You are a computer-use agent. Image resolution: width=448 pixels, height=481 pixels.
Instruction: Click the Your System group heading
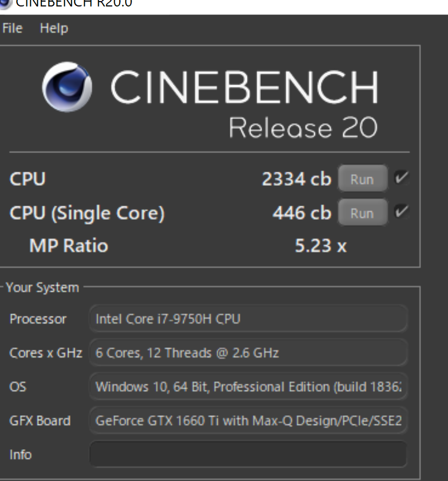43,288
